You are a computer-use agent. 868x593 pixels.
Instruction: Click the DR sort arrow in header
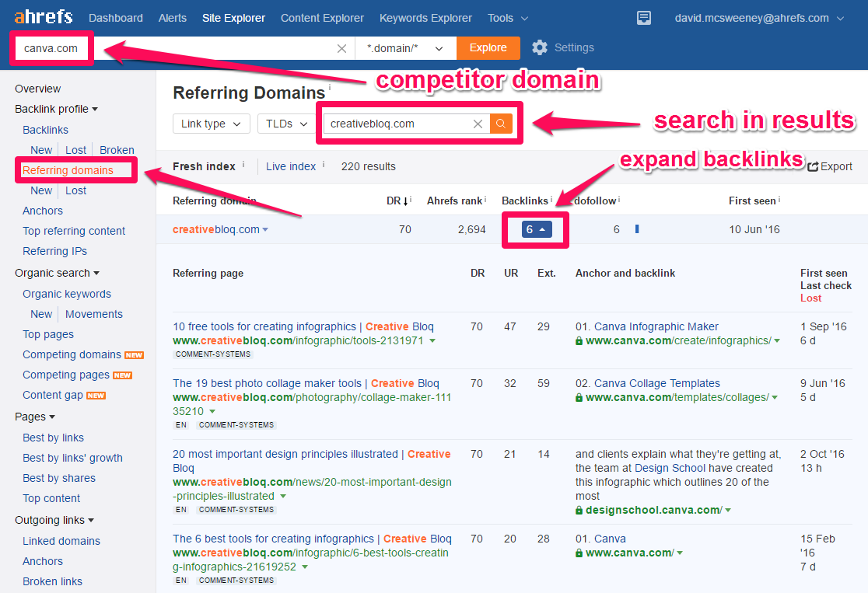click(405, 201)
